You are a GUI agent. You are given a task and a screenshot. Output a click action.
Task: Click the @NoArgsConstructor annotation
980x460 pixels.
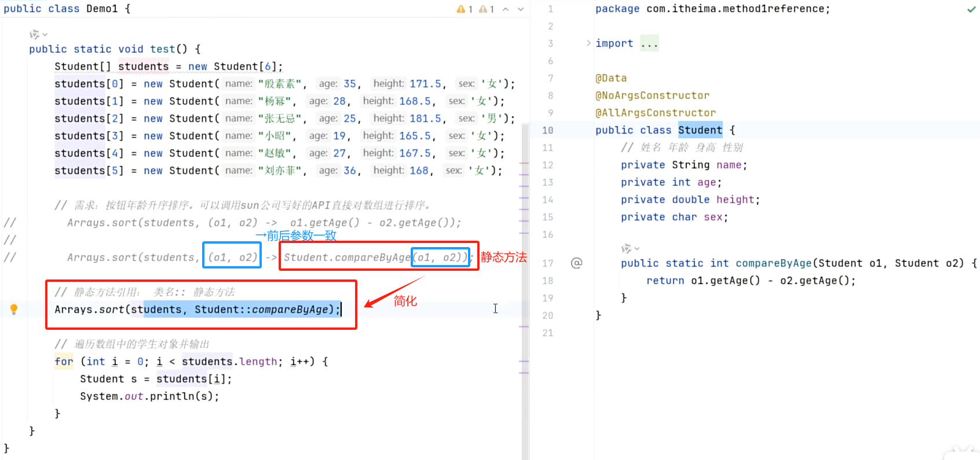(x=652, y=95)
